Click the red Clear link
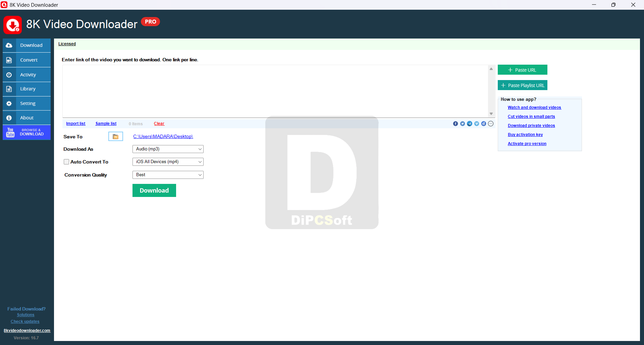This screenshot has width=644, height=345. tap(159, 124)
